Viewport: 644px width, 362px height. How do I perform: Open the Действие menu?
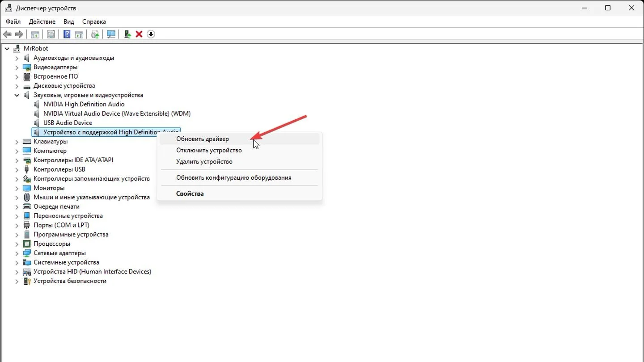42,21
